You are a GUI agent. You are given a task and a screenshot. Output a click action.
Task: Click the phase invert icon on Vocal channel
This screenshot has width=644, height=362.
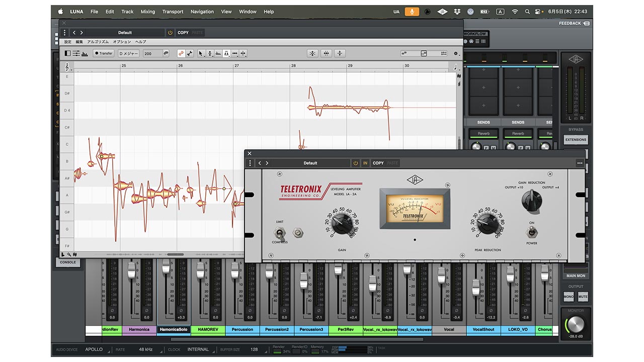coord(457,311)
